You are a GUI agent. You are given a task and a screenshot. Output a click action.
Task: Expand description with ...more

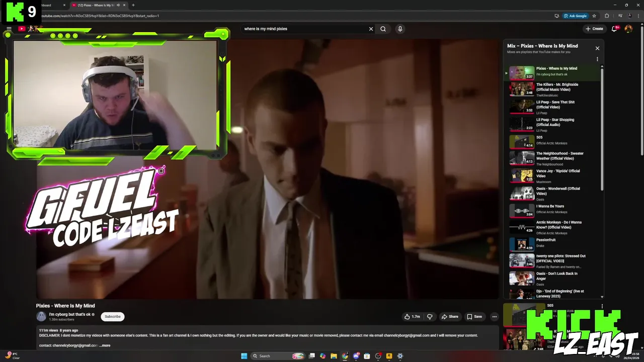(x=105, y=345)
